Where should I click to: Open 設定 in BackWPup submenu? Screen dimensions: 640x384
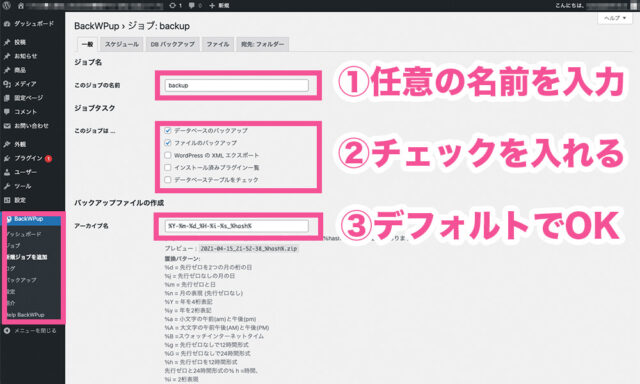pyautogui.click(x=11, y=291)
